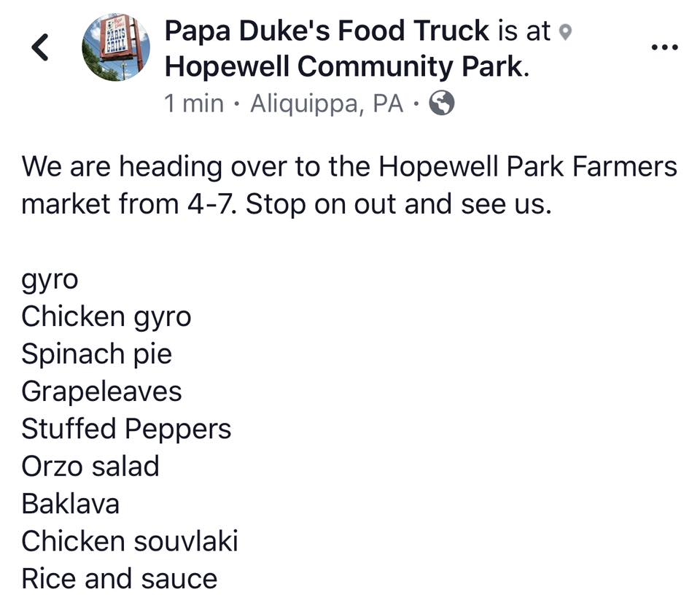Tap the Aliquippa, PA location text
The height and width of the screenshot is (611, 700).
(x=327, y=104)
